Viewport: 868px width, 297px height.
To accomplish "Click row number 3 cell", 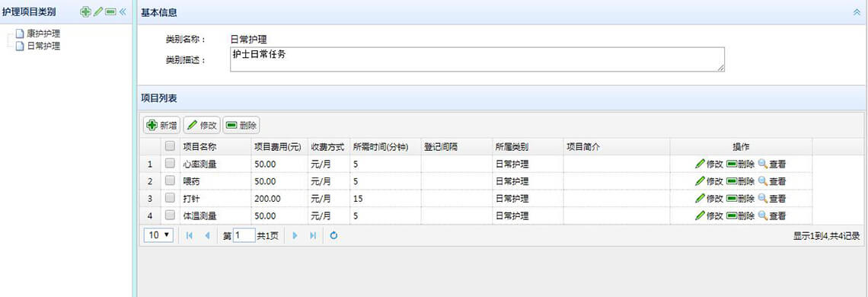I will 149,198.
